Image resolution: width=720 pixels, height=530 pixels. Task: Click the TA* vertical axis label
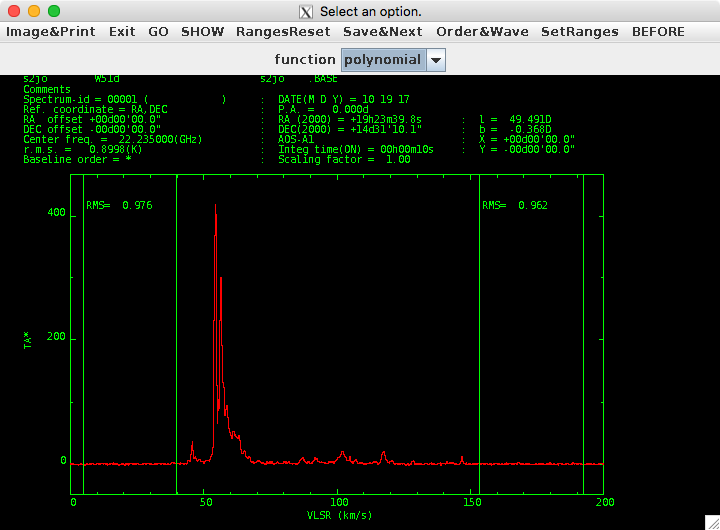pyautogui.click(x=28, y=341)
